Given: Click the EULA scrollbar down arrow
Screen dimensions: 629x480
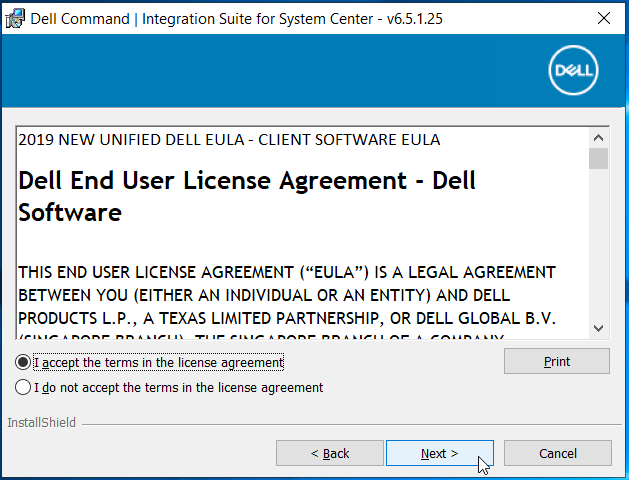Looking at the screenshot, I should point(599,328).
